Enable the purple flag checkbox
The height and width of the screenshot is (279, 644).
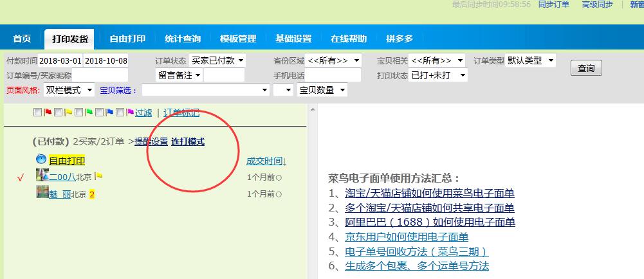pos(120,113)
